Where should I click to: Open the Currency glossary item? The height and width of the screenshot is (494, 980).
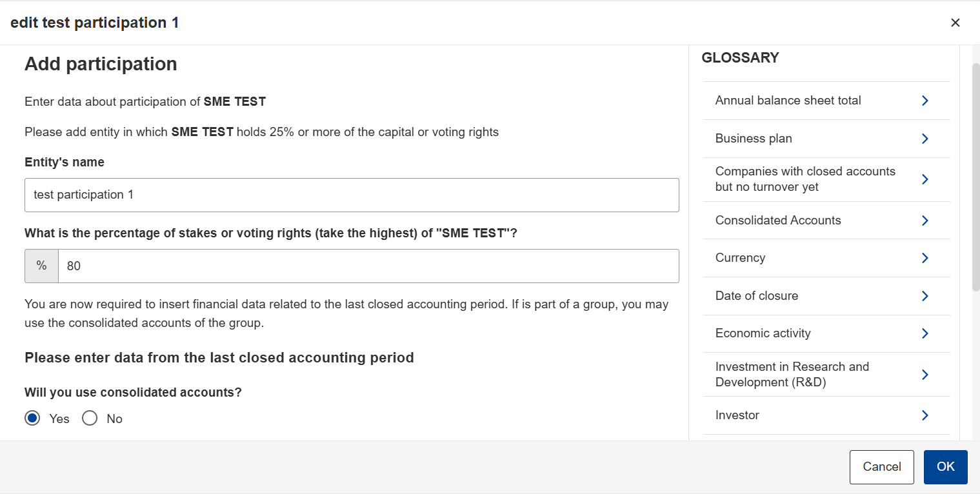click(826, 258)
